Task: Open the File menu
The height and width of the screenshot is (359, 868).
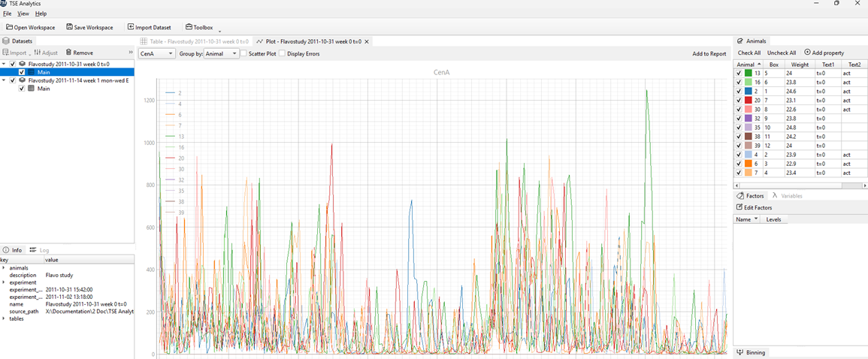Action: [x=8, y=14]
